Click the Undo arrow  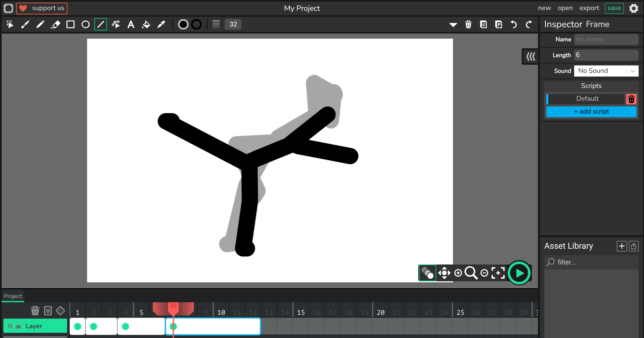point(514,25)
